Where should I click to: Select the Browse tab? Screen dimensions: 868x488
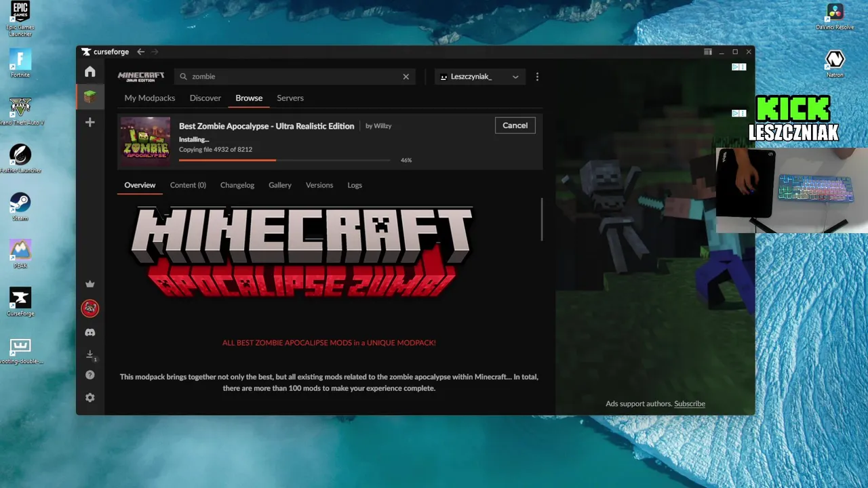(249, 98)
